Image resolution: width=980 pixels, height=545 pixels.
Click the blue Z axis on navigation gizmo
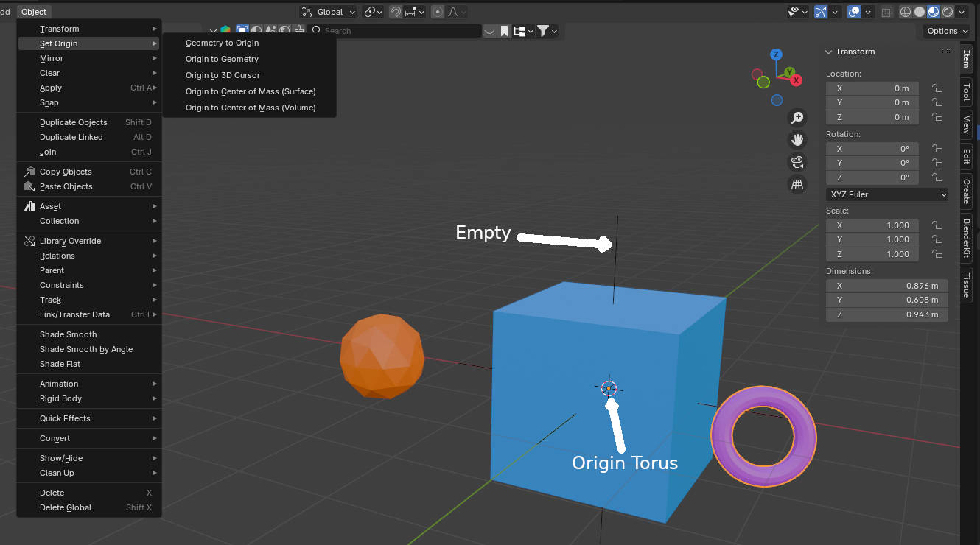(x=776, y=54)
